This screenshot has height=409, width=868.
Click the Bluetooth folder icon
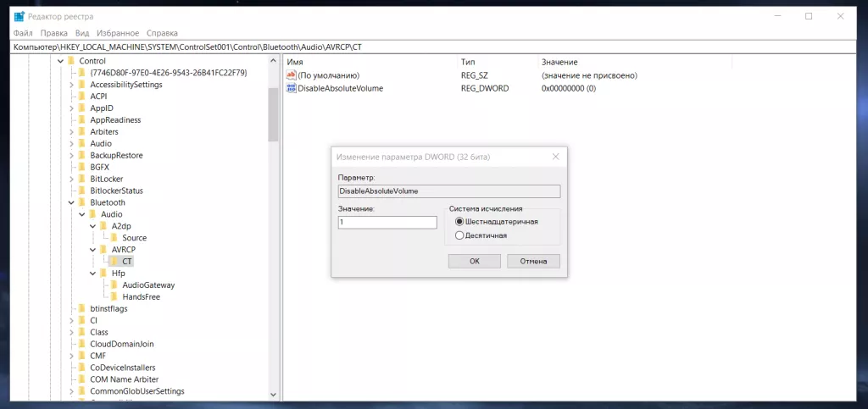pyautogui.click(x=82, y=202)
